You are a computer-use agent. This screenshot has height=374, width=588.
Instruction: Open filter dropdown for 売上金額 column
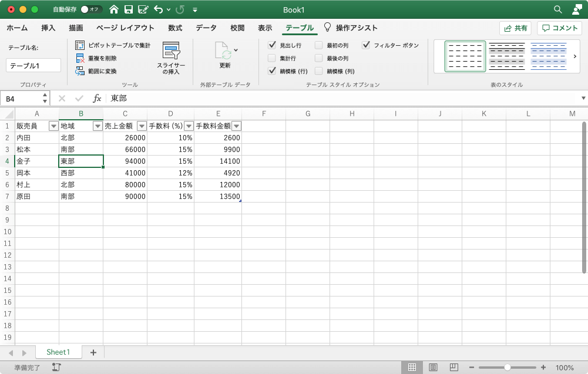point(142,126)
